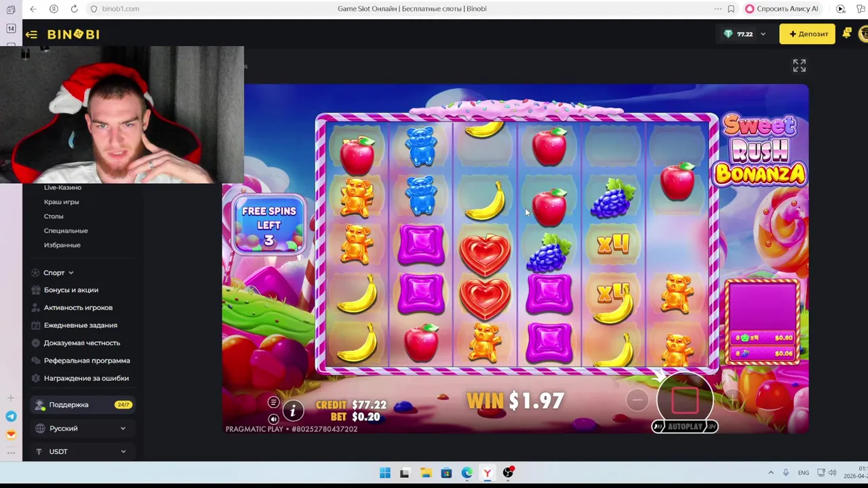
Task: Open the user avatar in header
Action: coord(863,34)
